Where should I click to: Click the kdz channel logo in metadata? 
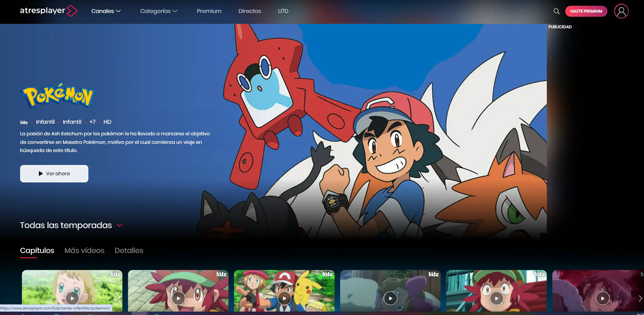click(24, 122)
